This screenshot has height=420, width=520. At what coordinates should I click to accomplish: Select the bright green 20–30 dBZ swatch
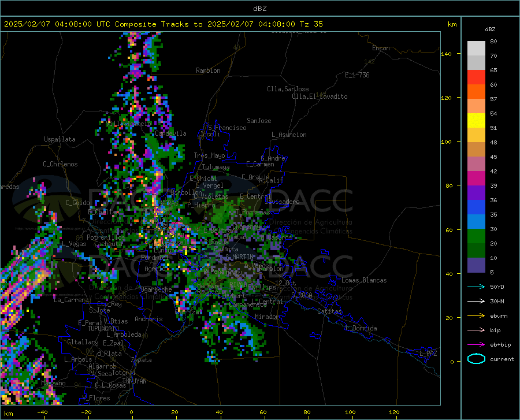tap(476, 236)
